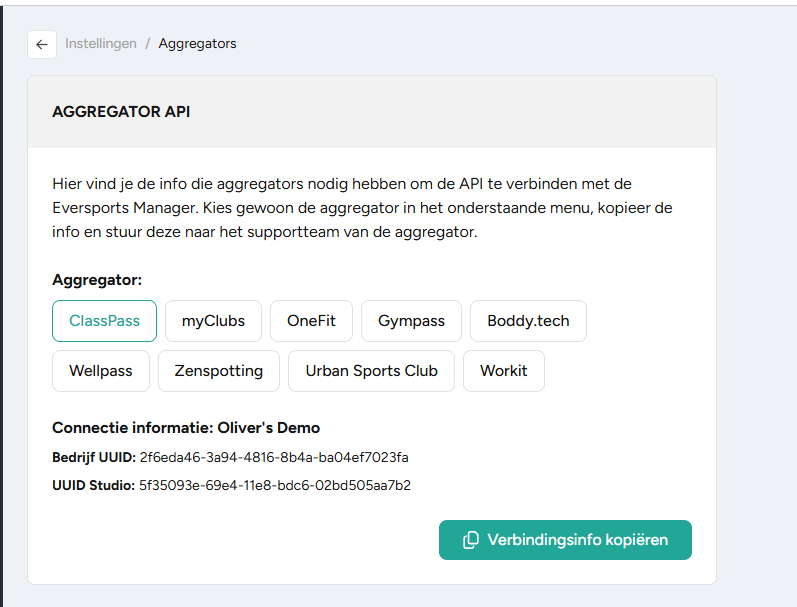Choose Urban Sports Club aggregator

click(x=371, y=371)
